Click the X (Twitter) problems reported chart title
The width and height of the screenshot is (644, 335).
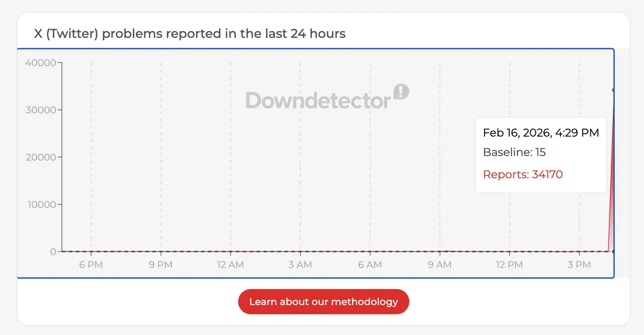point(190,34)
